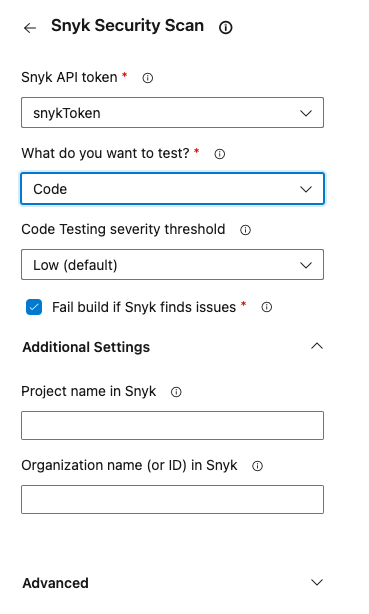Focus the Project name in Snyk field
369x614 pixels.
coord(172,426)
